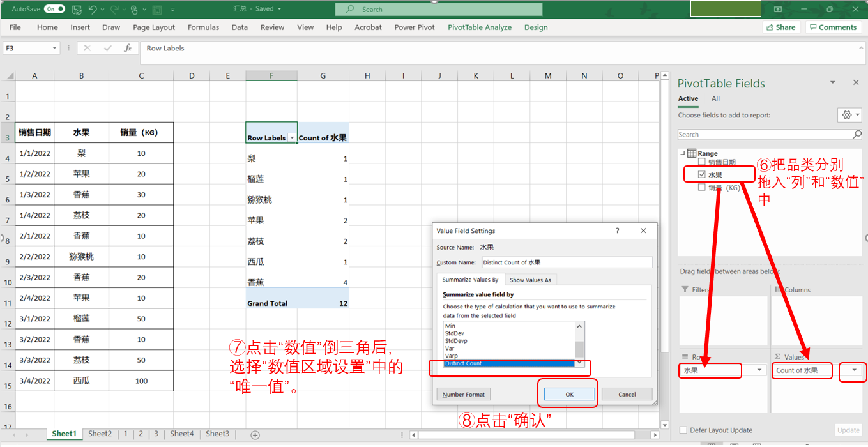Switch to the Sheet4 worksheet tab
The image size is (868, 447).
point(182,434)
